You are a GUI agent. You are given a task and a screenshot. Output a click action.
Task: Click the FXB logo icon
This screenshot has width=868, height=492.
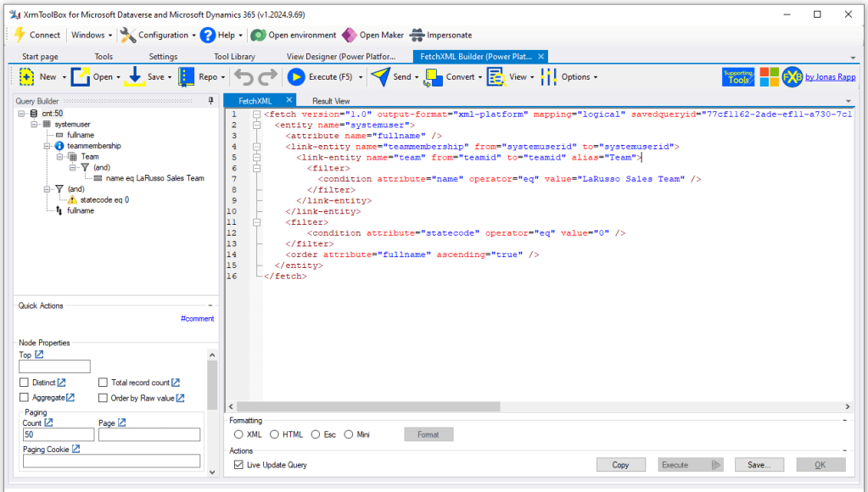(x=792, y=77)
